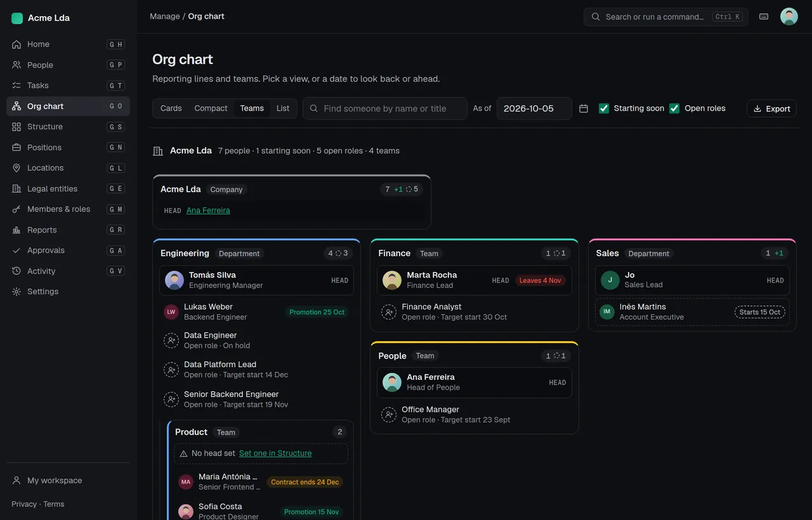Screen dimensions: 812x520
Task: Click the As of date field
Action: 534,108
